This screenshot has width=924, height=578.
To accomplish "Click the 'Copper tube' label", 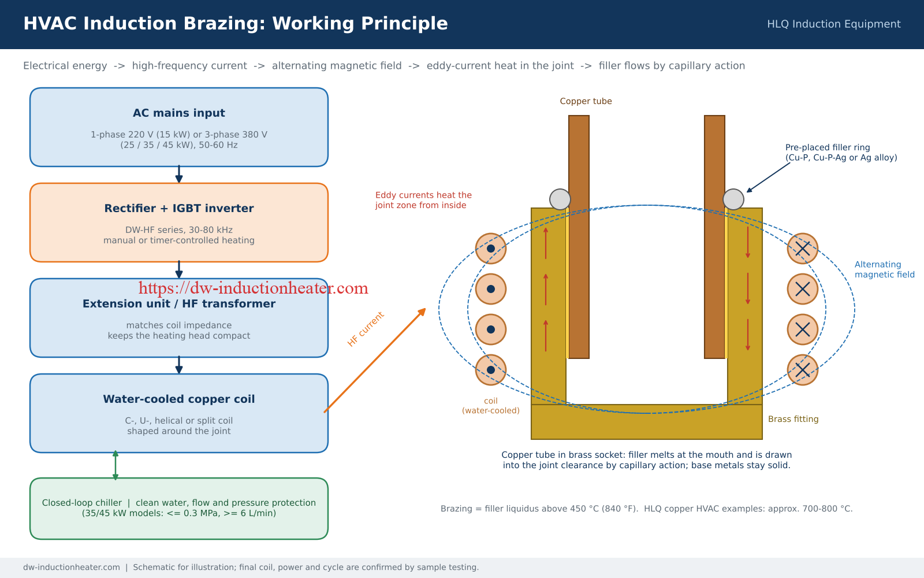I will (586, 101).
